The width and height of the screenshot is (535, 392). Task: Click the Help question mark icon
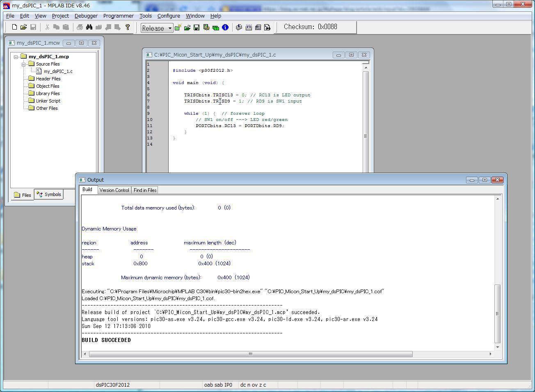point(128,27)
